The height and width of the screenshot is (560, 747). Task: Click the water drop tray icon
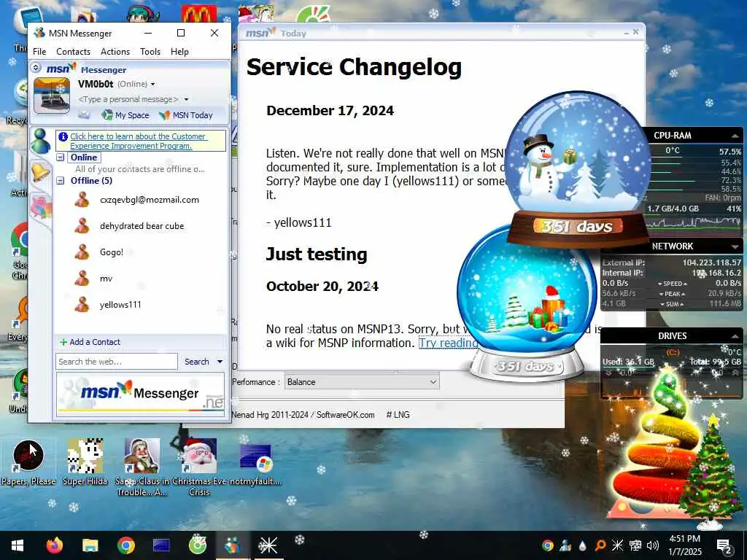(x=583, y=545)
